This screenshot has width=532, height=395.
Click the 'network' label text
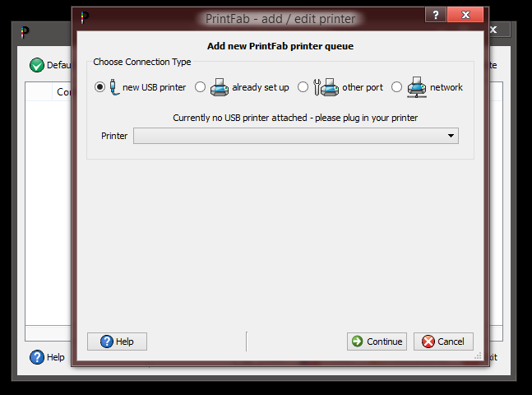(x=446, y=87)
